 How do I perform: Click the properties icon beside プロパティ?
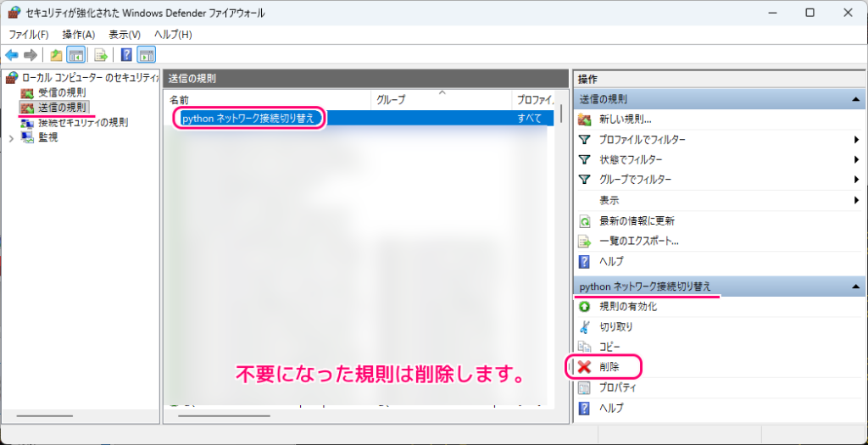click(585, 388)
